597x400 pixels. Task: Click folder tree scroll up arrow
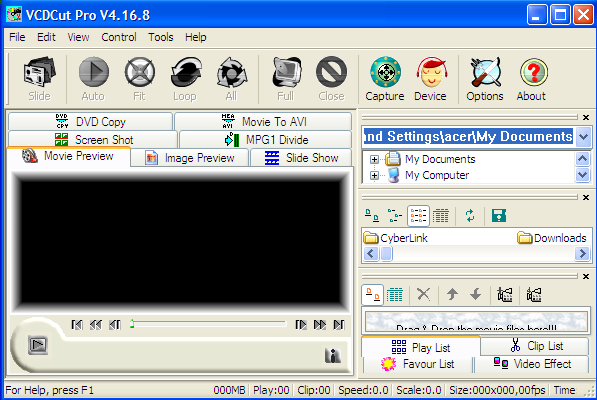pyautogui.click(x=583, y=158)
